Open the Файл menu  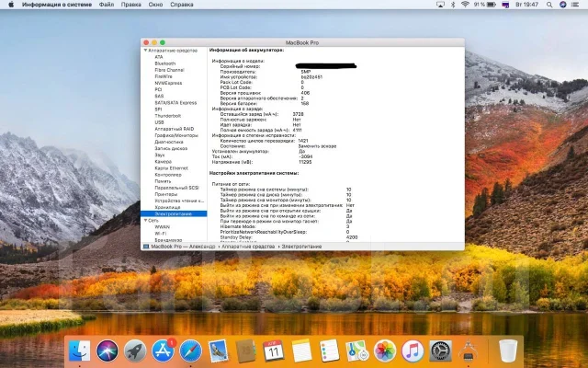(107, 5)
